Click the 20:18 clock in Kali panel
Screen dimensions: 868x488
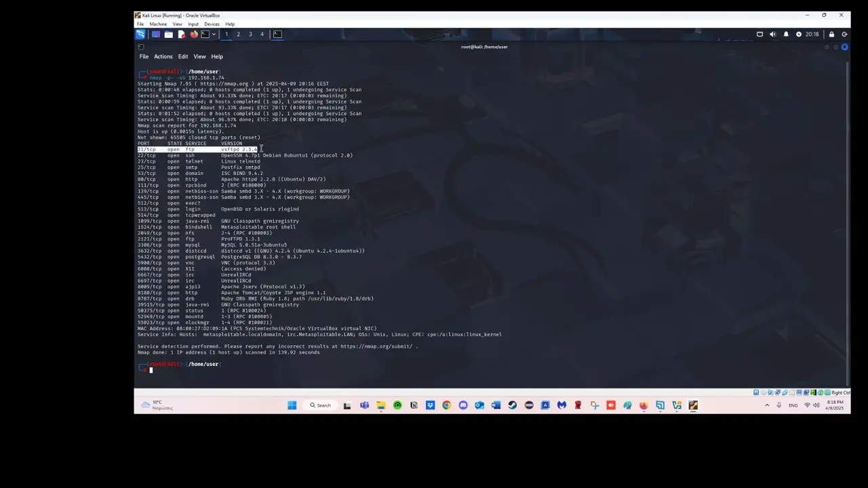(812, 34)
